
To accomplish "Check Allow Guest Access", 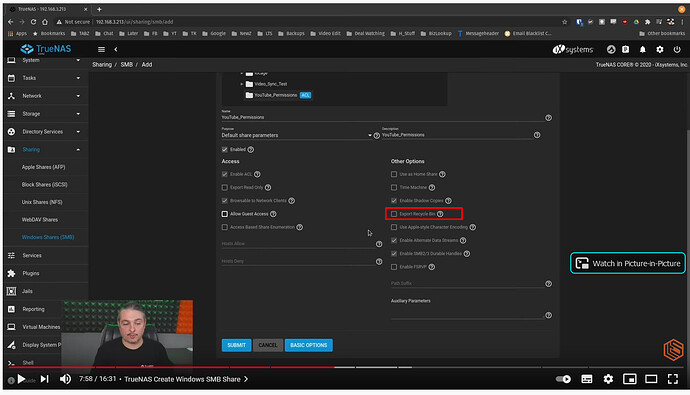I will [x=225, y=214].
